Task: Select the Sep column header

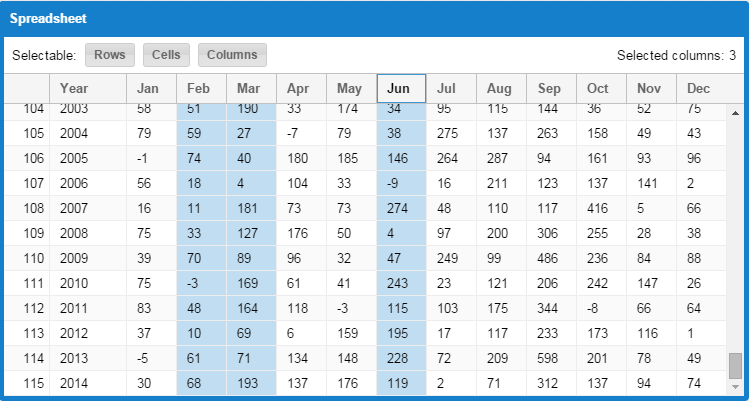Action: [x=549, y=88]
